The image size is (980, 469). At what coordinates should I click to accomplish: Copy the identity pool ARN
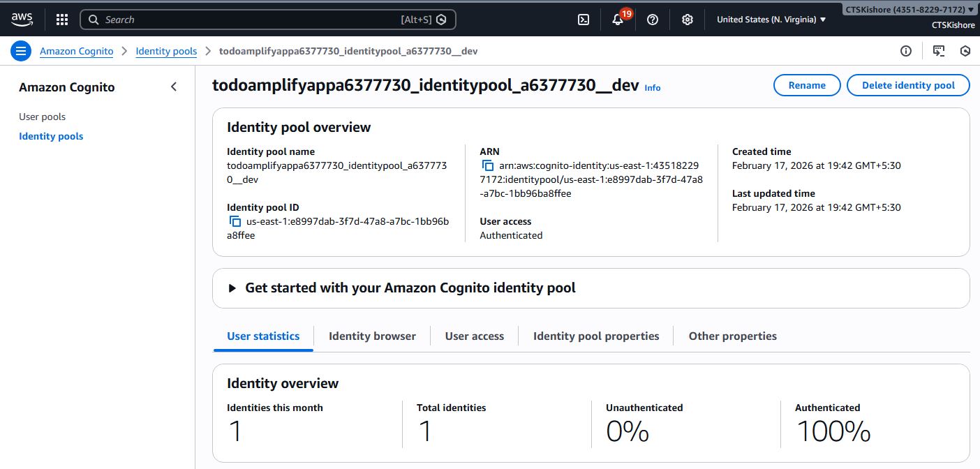488,166
